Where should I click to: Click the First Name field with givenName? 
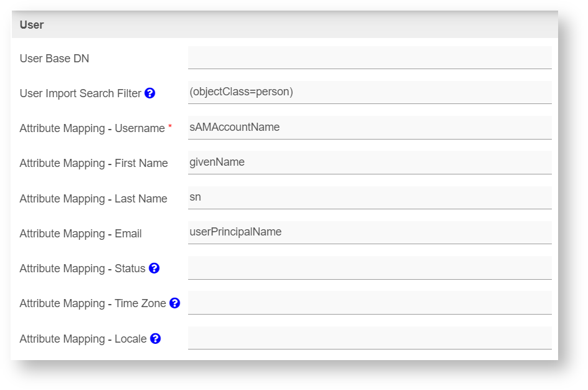point(369,163)
